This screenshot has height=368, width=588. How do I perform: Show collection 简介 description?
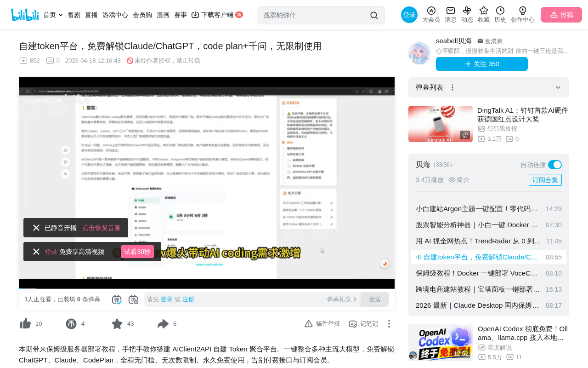tap(459, 180)
